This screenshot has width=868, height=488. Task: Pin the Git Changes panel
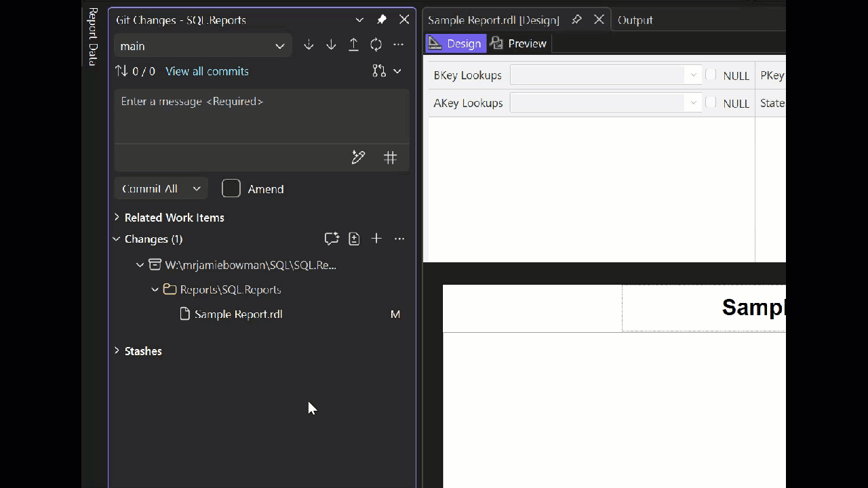(382, 20)
